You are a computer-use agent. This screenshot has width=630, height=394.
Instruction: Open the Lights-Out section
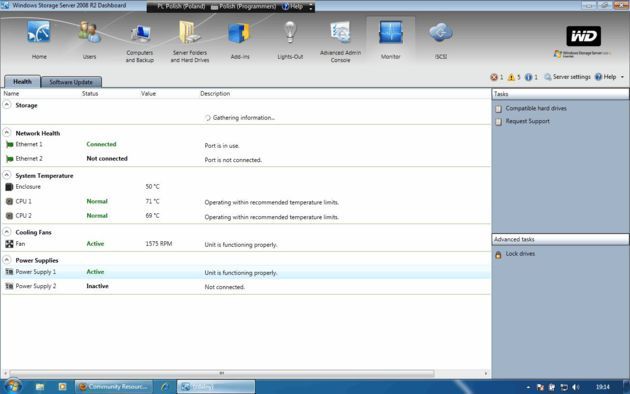290,39
